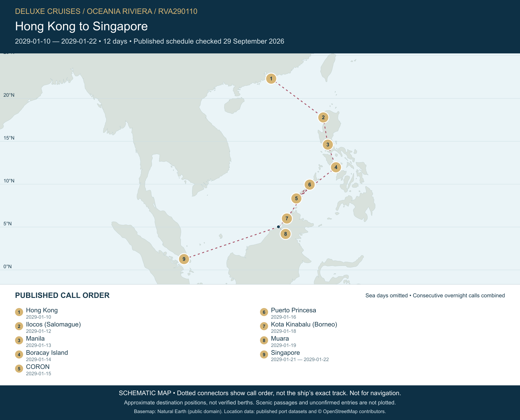
Task: Click legend badge 2 beside Ilocos (Salomague)
Action: pos(19,326)
